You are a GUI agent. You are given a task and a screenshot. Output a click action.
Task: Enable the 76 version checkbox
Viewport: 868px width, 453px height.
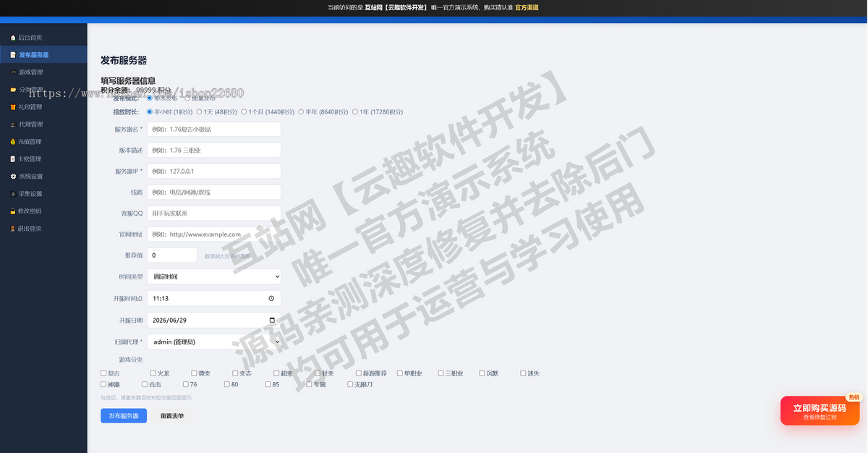[x=186, y=384]
